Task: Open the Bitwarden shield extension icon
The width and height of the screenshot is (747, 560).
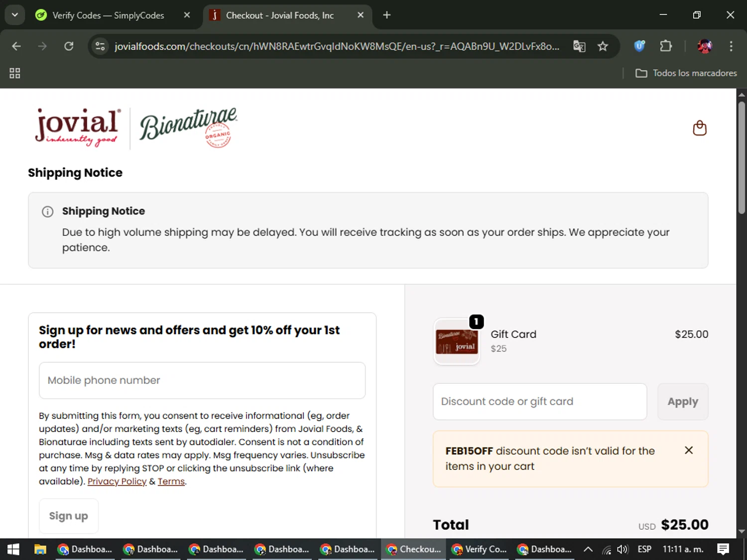Action: [639, 46]
